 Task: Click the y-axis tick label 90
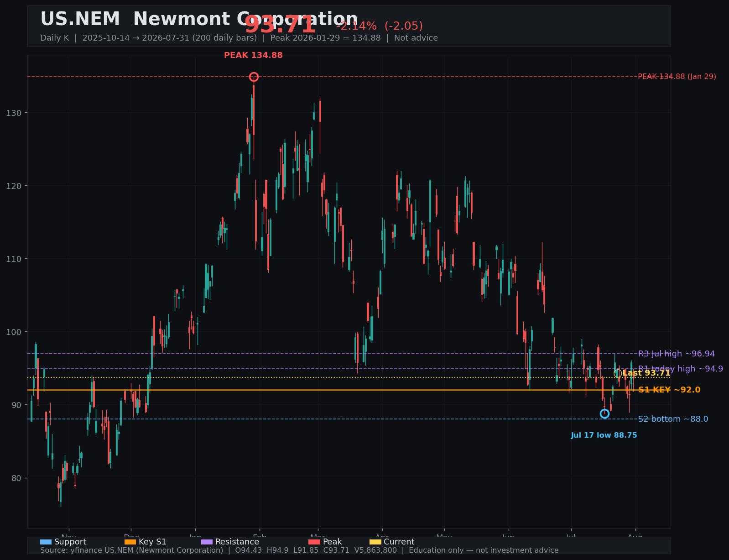click(x=16, y=405)
